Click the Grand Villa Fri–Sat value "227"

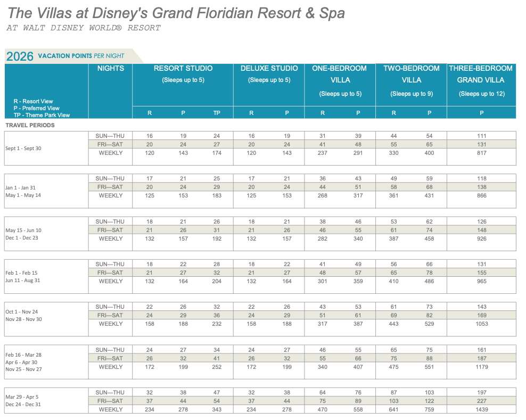pos(482,401)
